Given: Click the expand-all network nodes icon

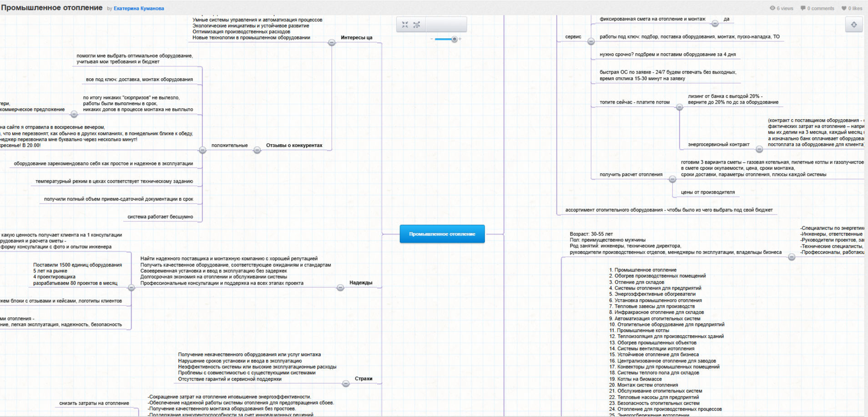Looking at the screenshot, I should tap(417, 25).
